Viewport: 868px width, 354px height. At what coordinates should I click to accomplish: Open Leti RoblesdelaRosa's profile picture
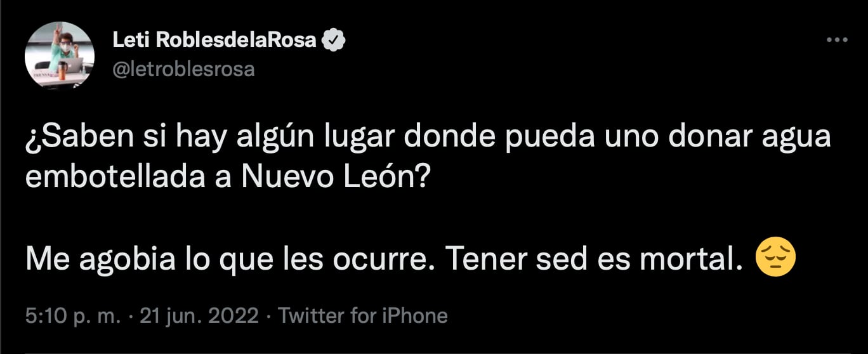tap(59, 56)
